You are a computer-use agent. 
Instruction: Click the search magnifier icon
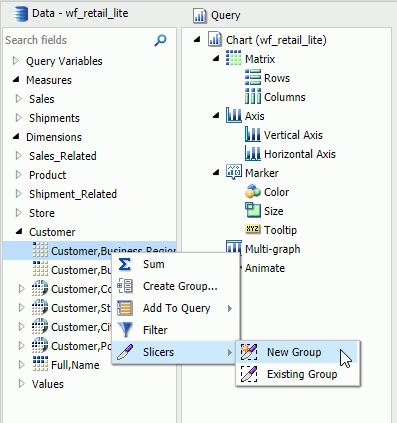[x=160, y=40]
